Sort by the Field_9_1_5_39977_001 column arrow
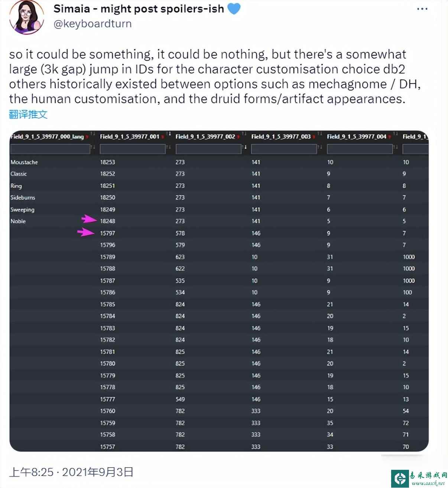 (x=169, y=134)
